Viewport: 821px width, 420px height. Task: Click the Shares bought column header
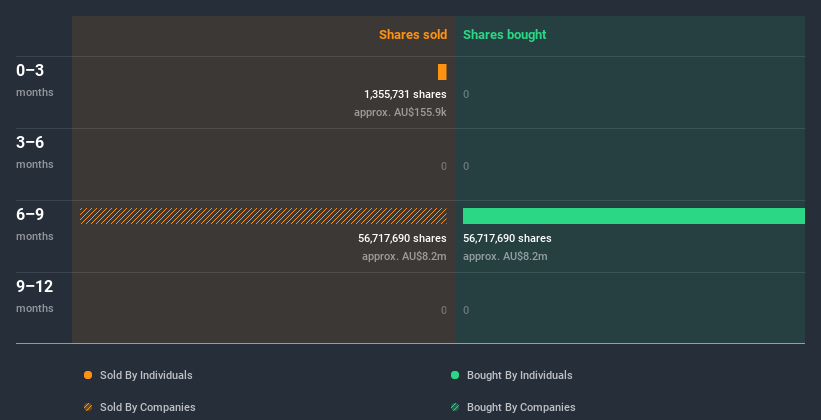(x=504, y=35)
